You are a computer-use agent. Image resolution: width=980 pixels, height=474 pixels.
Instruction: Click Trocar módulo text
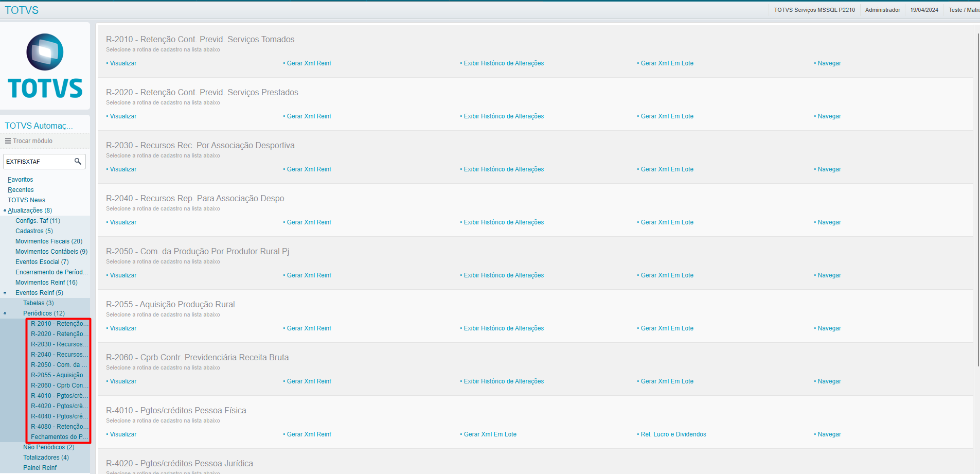tap(32, 141)
